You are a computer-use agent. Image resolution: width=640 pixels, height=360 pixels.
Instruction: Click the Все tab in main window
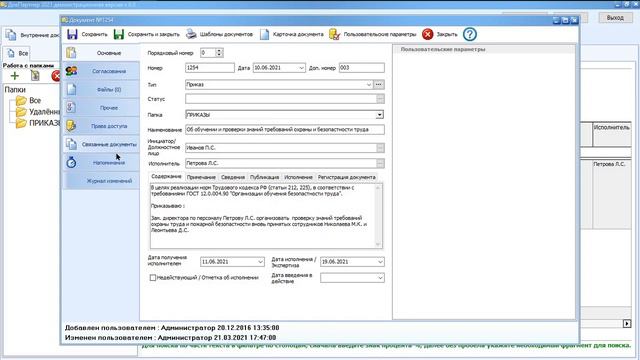(x=17, y=53)
